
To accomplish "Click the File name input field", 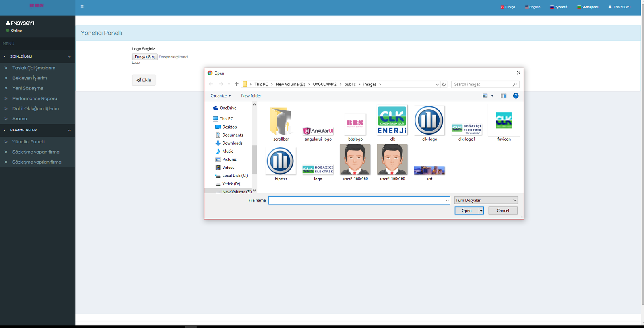I will click(x=359, y=200).
